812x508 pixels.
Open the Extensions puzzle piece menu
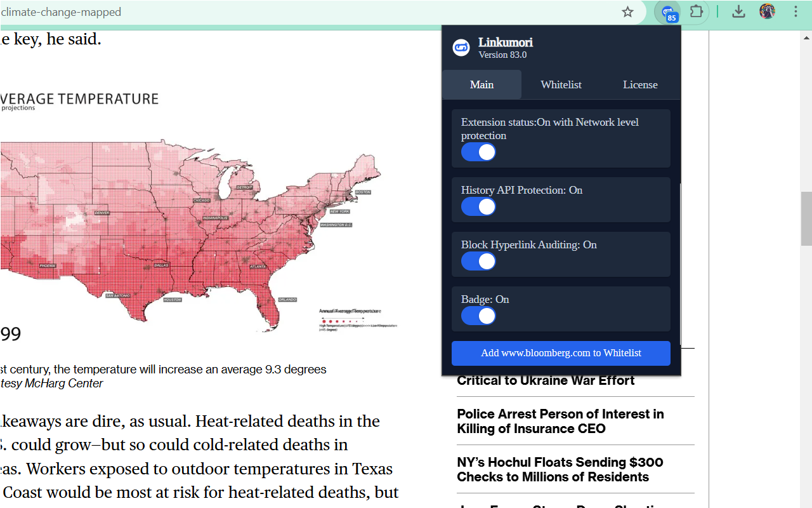point(697,12)
